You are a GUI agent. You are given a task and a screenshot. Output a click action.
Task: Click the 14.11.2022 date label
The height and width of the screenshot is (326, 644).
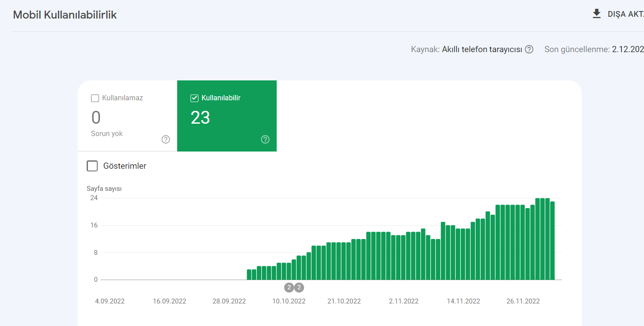(x=463, y=301)
